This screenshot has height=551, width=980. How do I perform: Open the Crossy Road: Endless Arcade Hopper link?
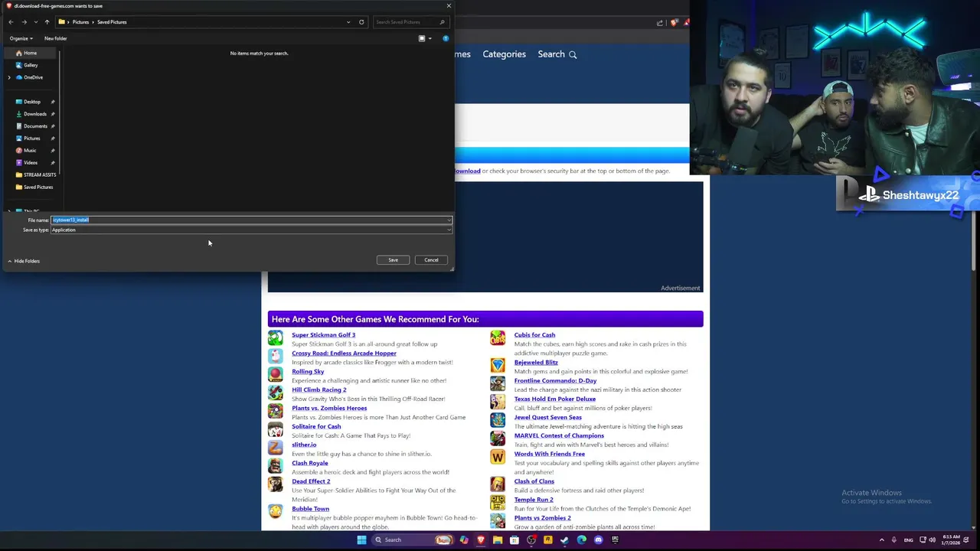point(344,354)
